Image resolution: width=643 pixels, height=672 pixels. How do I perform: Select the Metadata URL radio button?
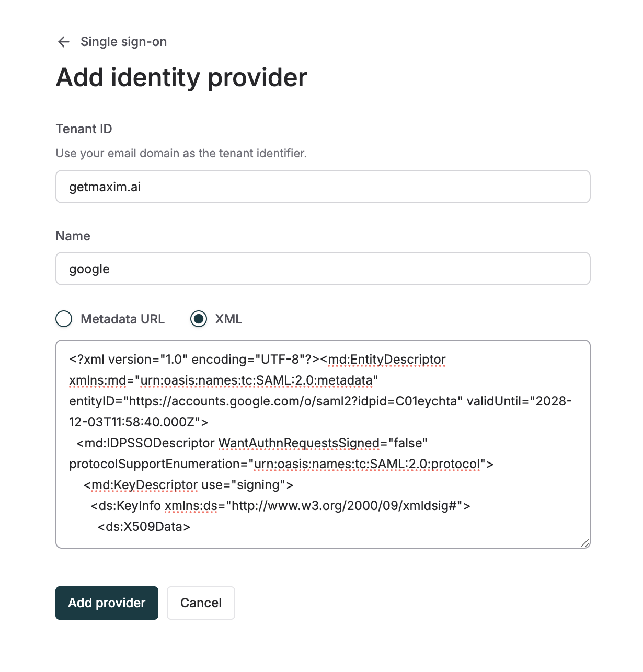pos(63,319)
